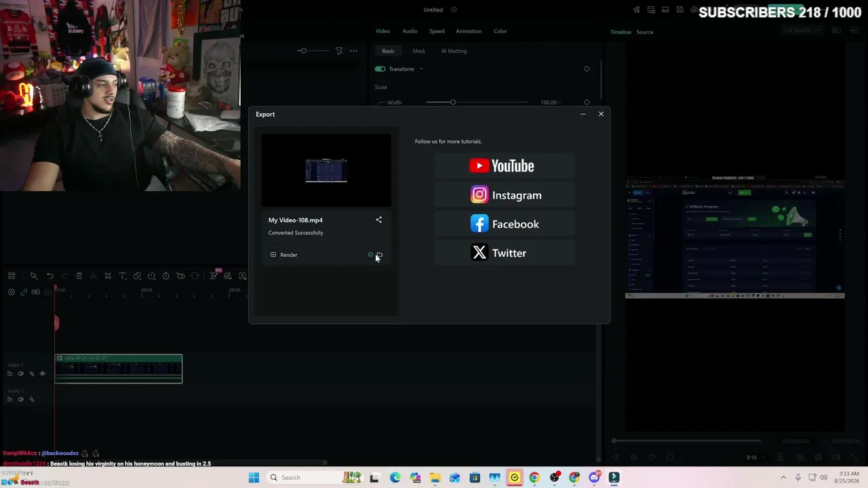The width and height of the screenshot is (868, 488).
Task: Redo the last edit
Action: point(64,276)
